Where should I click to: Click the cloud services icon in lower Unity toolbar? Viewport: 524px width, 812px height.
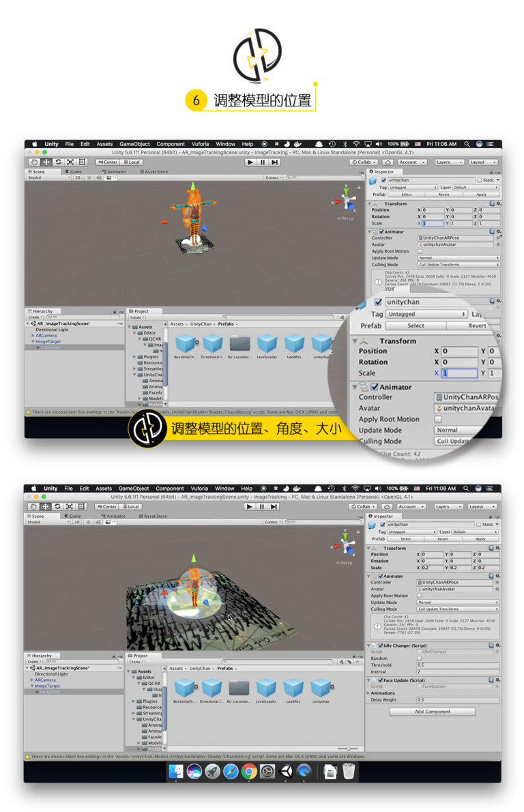point(386,506)
